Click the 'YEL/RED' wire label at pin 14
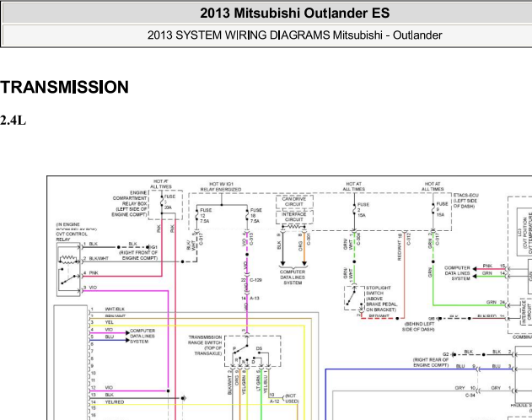This screenshot has width=532, height=420. (115, 402)
